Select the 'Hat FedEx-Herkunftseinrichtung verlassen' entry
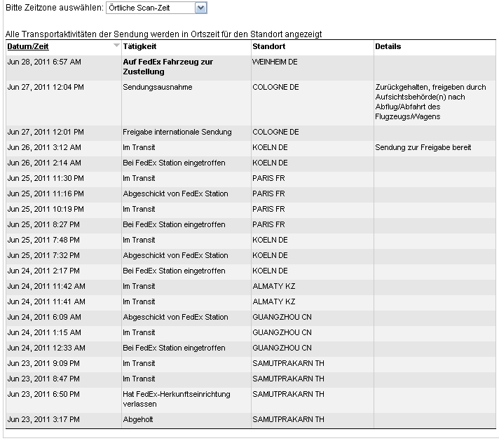The height and width of the screenshot is (448, 499). 176,399
